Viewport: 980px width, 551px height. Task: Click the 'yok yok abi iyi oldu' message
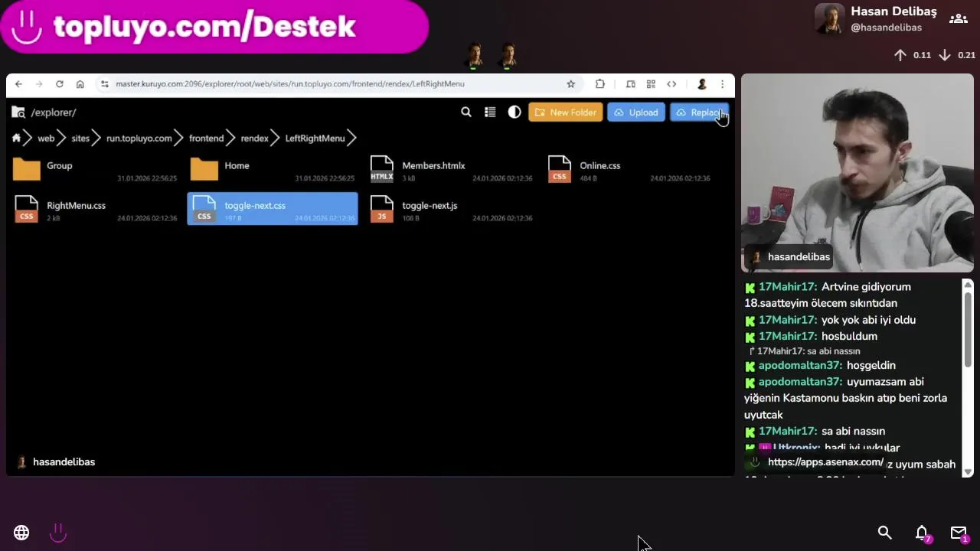point(868,320)
